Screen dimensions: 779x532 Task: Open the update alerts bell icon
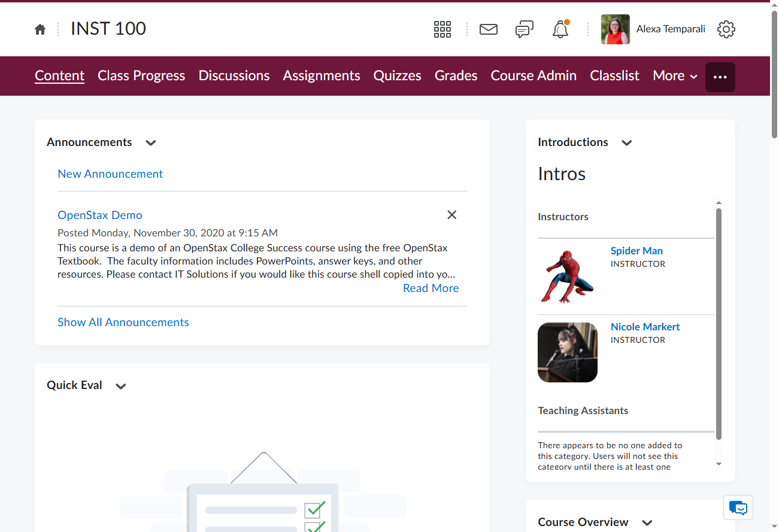(x=560, y=29)
